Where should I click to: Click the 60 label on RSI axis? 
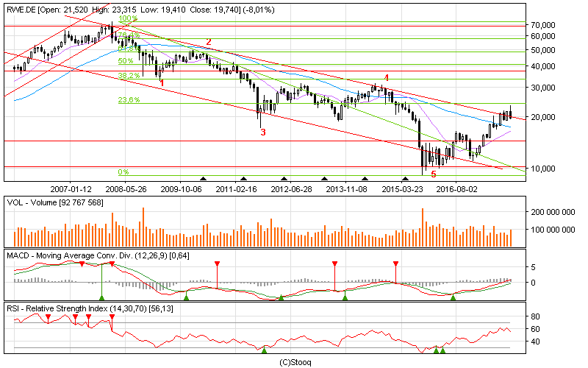click(x=536, y=329)
